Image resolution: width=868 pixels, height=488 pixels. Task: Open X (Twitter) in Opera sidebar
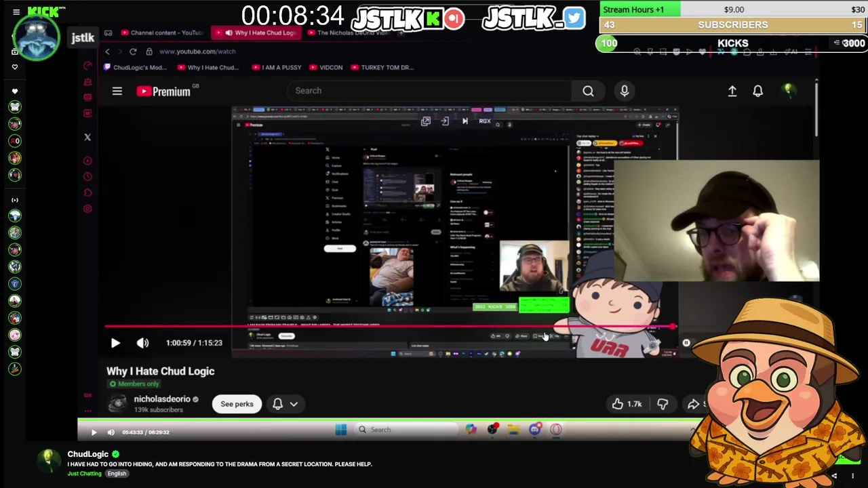(87, 137)
